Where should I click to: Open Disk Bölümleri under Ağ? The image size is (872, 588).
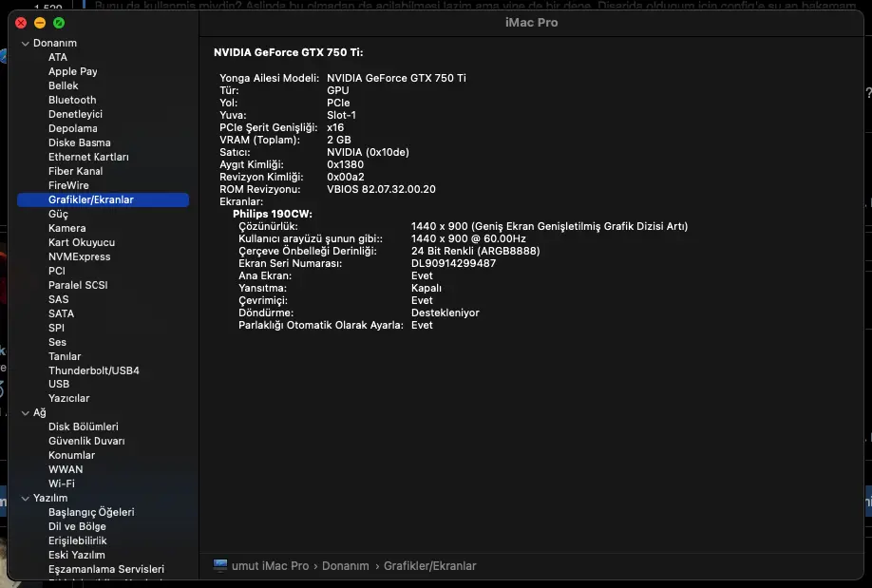pyautogui.click(x=84, y=427)
